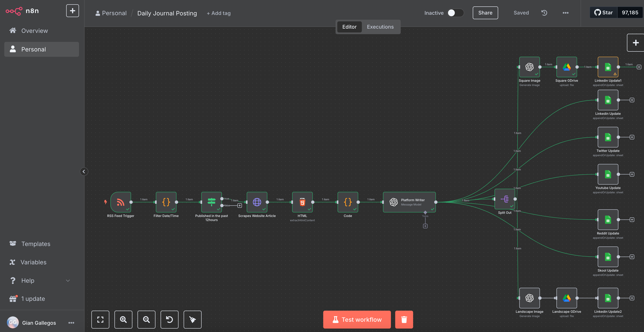The image size is (644, 332).
Task: Open the Linkedin Update2 sheet node
Action: (x=608, y=298)
